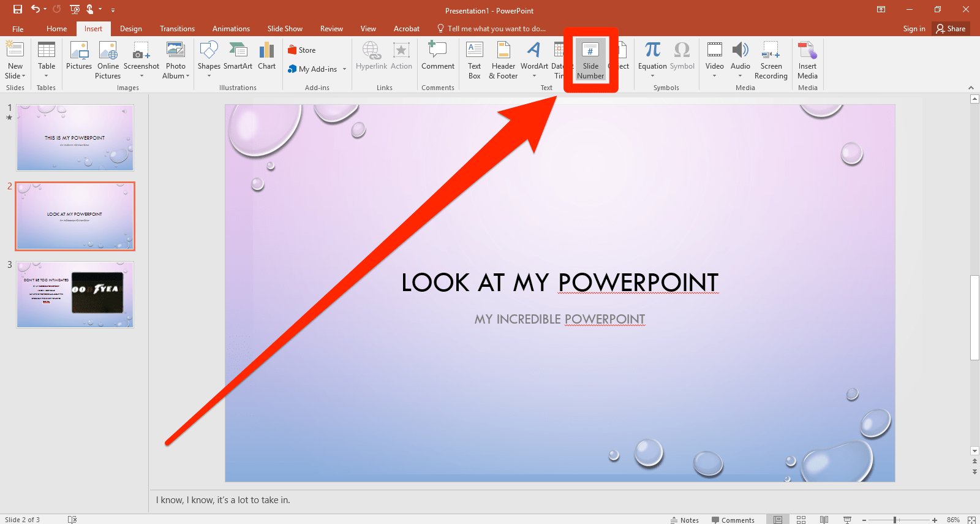Insert a SmartArt graphic
The width and height of the screenshot is (980, 524).
(238, 56)
